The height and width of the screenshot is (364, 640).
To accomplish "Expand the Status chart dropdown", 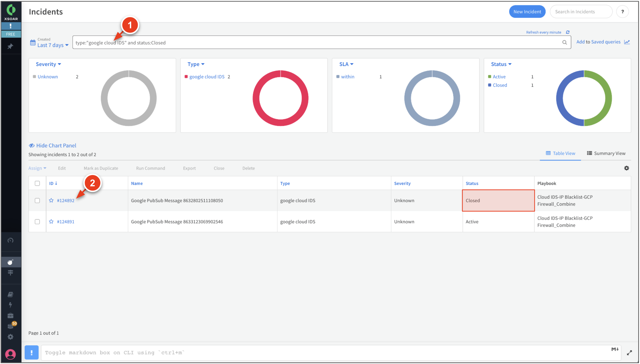I will point(501,64).
